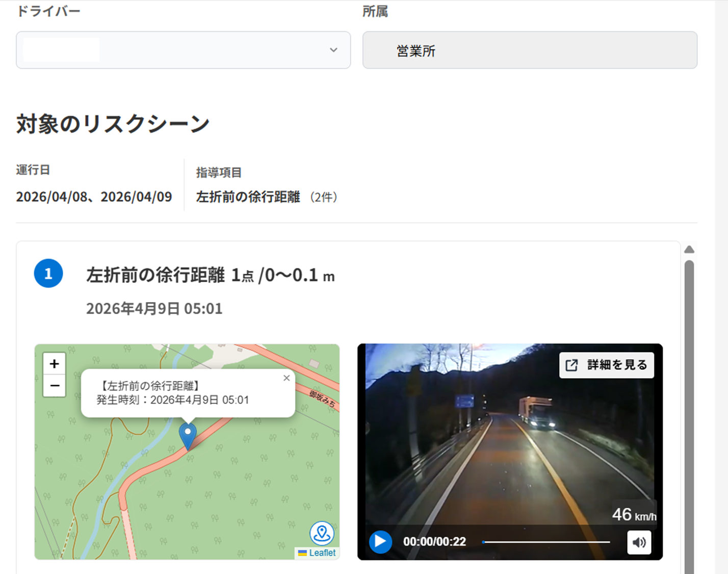Zoom out on the map

tap(54, 386)
